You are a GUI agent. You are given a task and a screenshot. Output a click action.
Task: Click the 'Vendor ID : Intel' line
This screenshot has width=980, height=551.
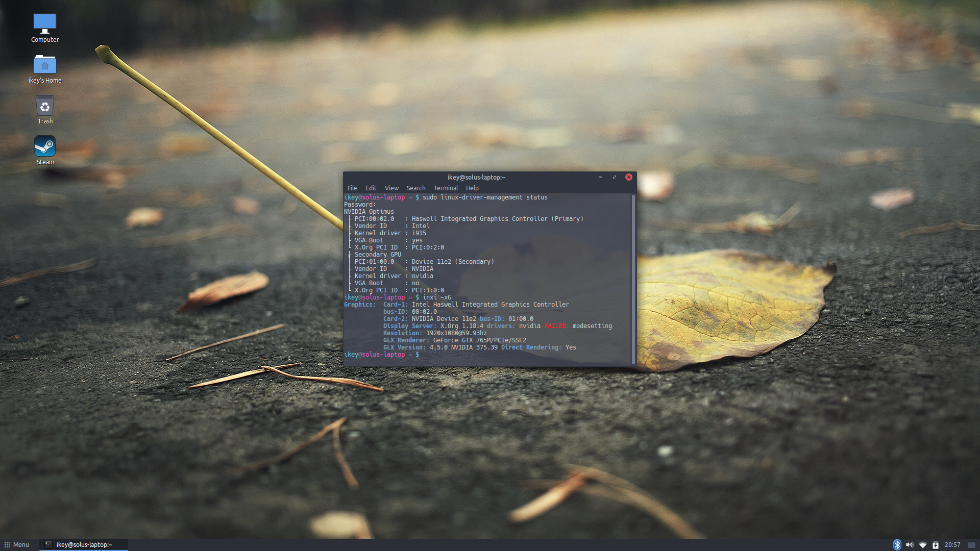tap(392, 226)
